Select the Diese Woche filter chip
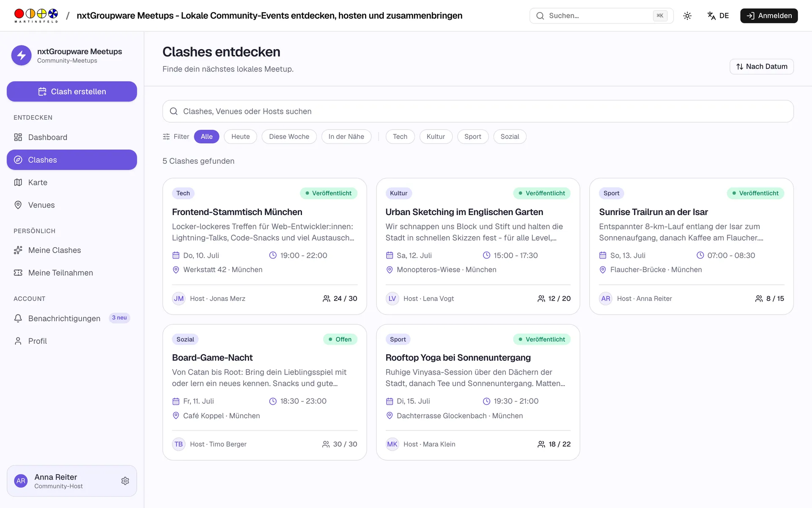This screenshot has width=812, height=508. (289, 137)
